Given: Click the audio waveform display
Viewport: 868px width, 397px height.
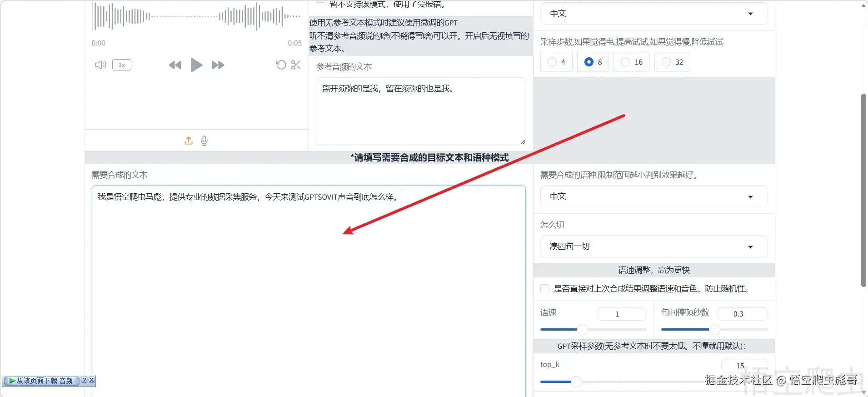Looking at the screenshot, I should [x=196, y=16].
